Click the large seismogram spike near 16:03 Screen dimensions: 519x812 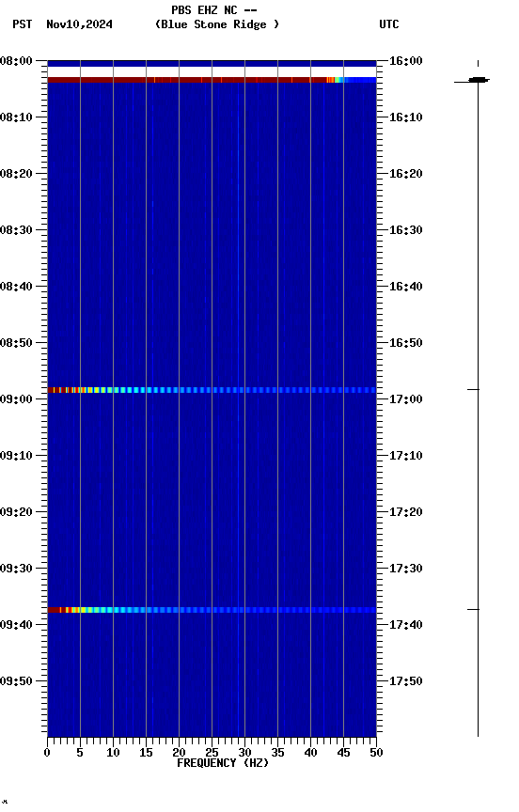[x=472, y=80]
